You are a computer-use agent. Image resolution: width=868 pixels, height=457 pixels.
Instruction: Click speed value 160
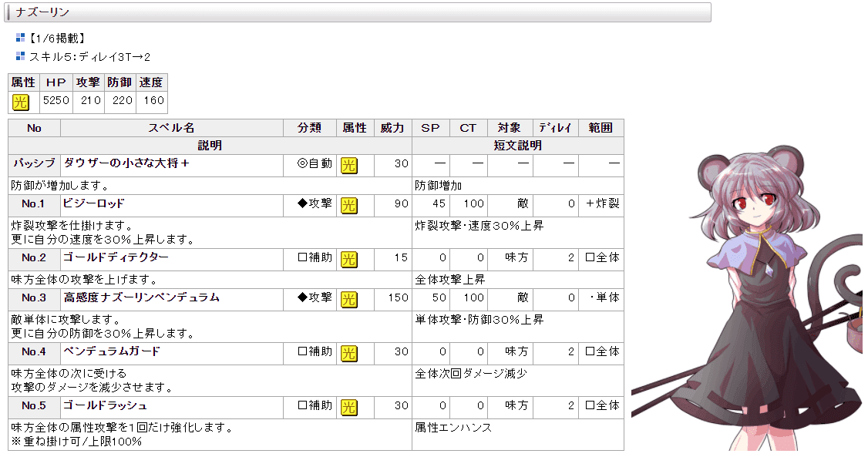pos(154,100)
